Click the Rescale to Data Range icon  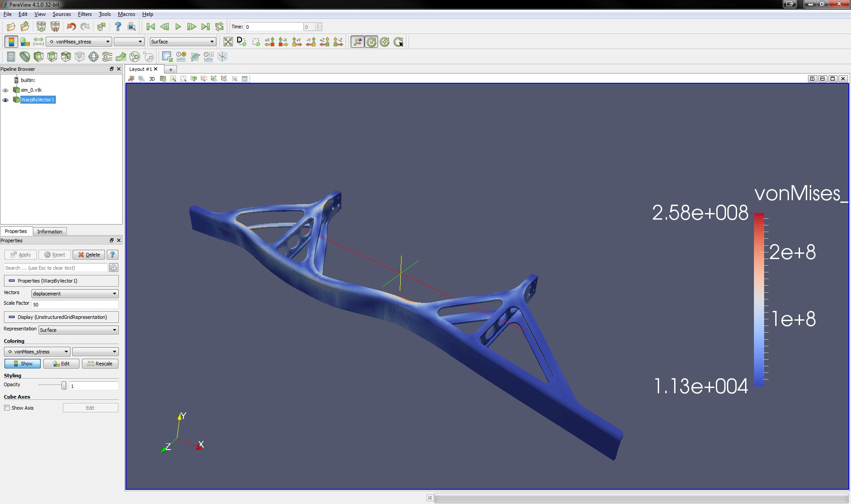tap(39, 42)
